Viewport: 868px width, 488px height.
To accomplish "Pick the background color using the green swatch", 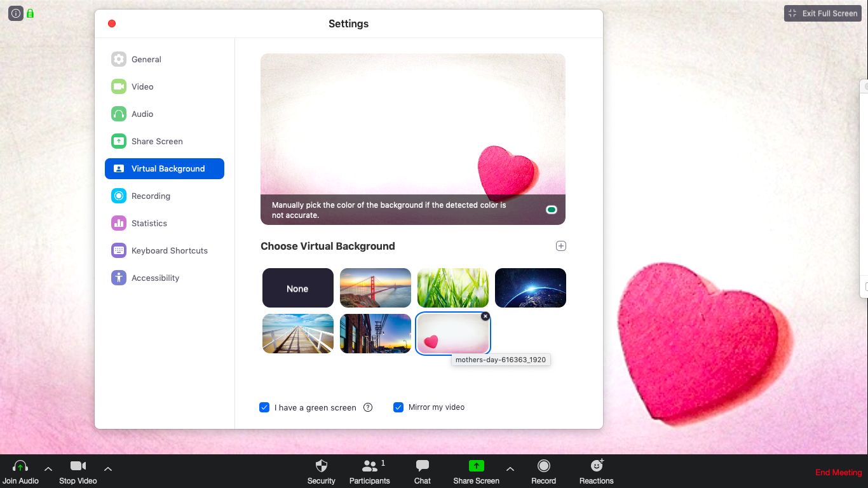I will tap(552, 210).
